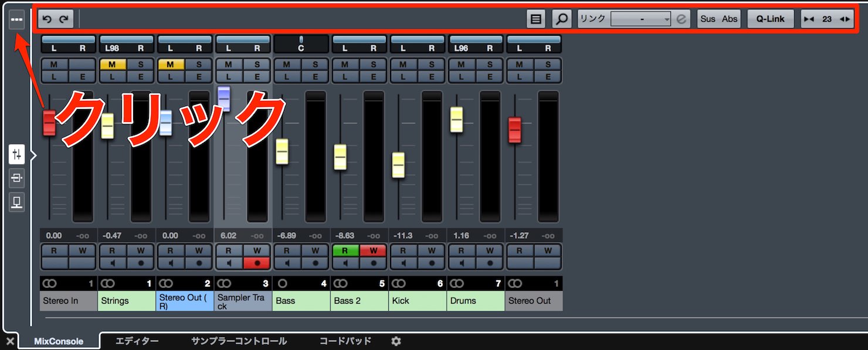Click the Bass channel fader handle
The height and width of the screenshot is (350, 868).
point(282,151)
